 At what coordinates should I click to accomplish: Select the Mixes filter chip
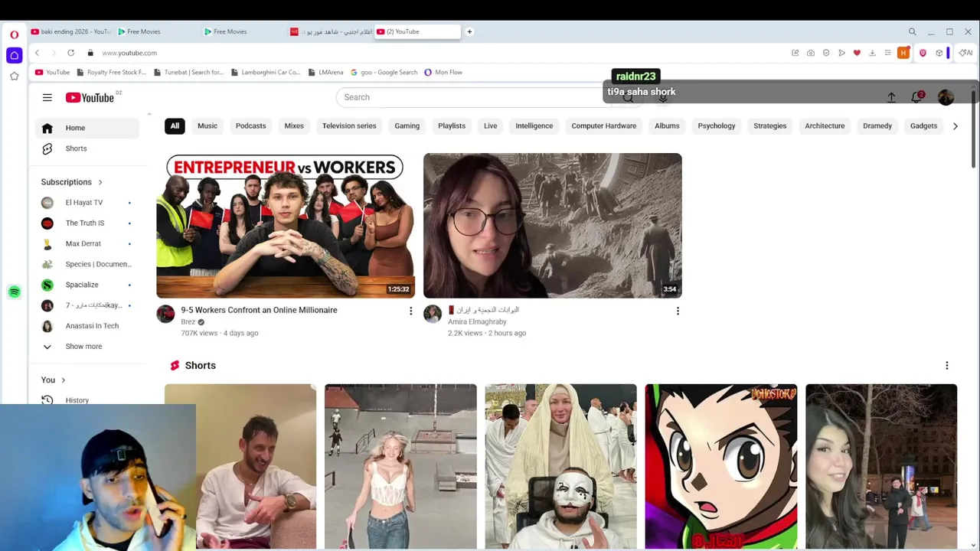pyautogui.click(x=294, y=126)
